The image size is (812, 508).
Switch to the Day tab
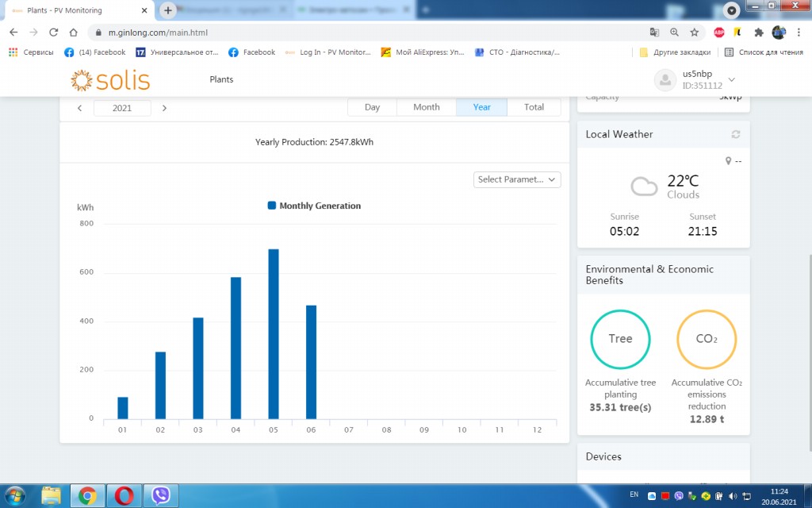(x=372, y=107)
